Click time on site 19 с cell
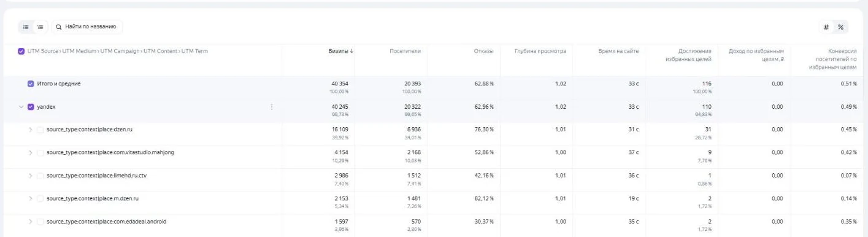Viewport: 868px width, 237px height. click(634, 198)
